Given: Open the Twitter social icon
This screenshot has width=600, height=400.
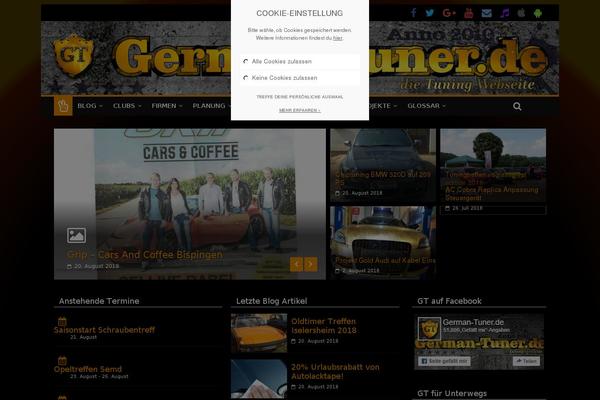Looking at the screenshot, I should [430, 13].
